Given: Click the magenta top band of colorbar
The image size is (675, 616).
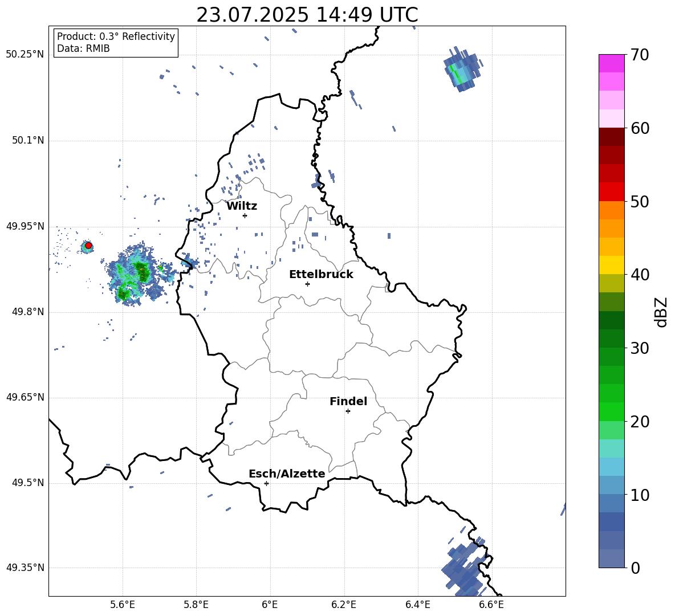Looking at the screenshot, I should (x=611, y=63).
